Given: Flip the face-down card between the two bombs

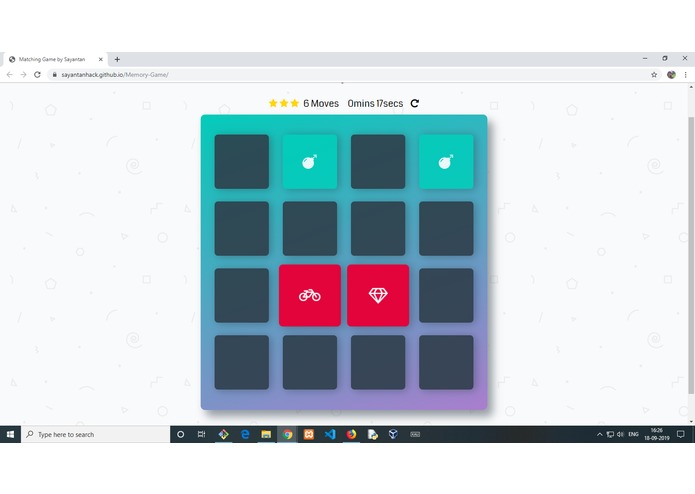Looking at the screenshot, I should tap(378, 162).
